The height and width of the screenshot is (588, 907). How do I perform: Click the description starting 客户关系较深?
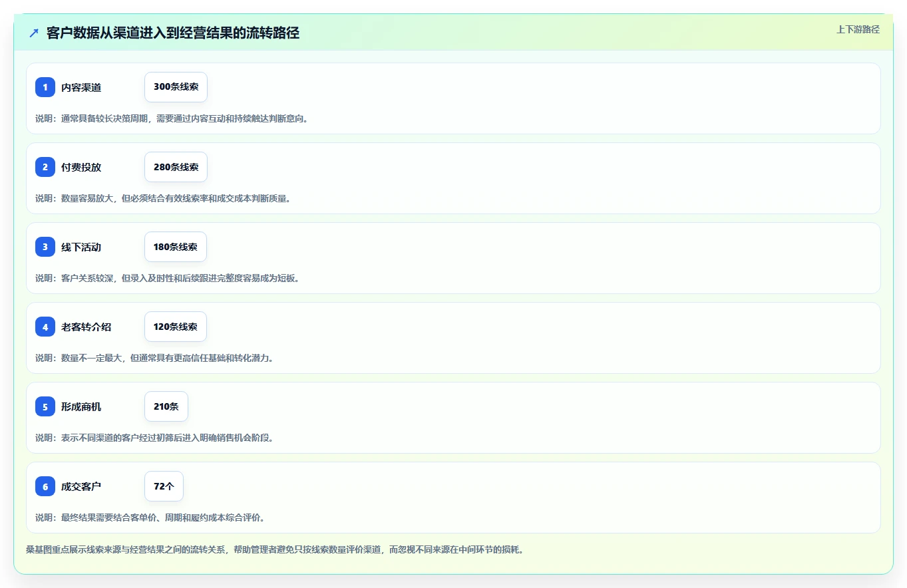pos(168,278)
